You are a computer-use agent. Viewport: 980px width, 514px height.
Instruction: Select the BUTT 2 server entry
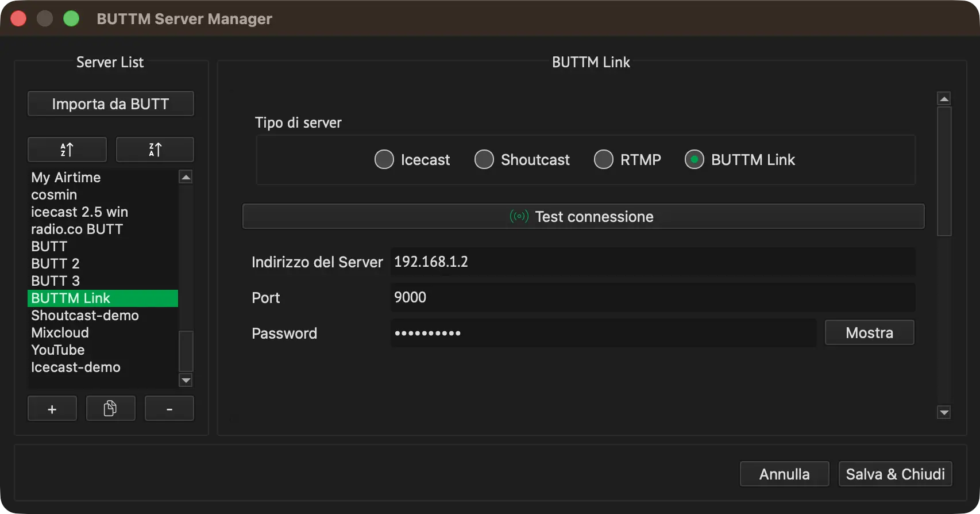click(103, 264)
